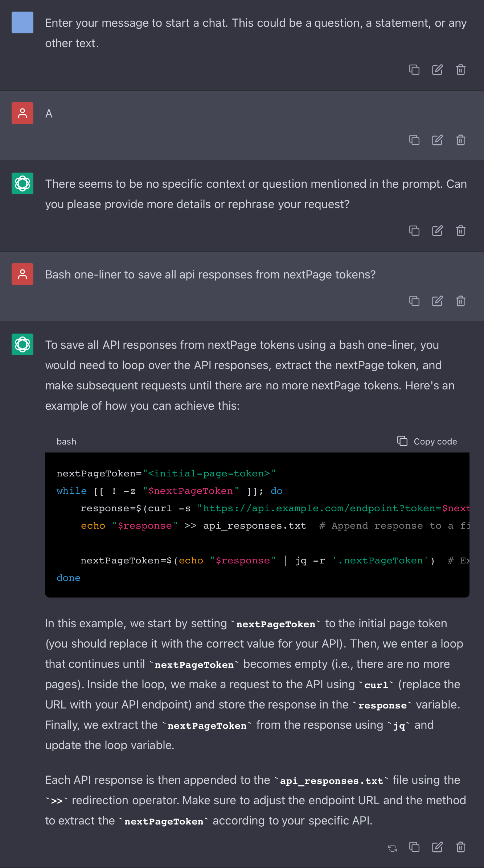Copy the "no specific context" assistant reply
The height and width of the screenshot is (868, 484).
(x=414, y=231)
